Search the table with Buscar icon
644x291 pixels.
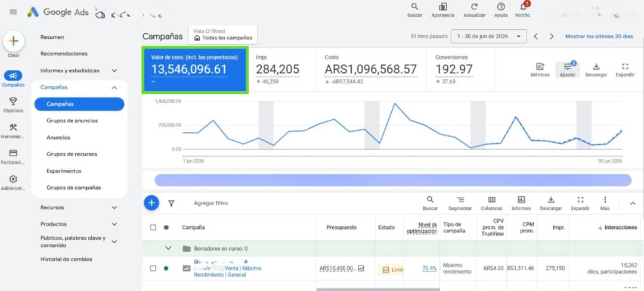pos(430,200)
